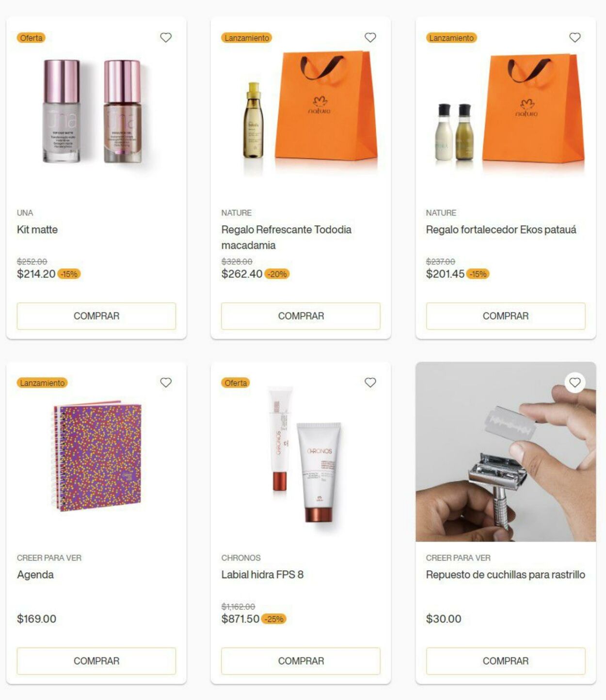The width and height of the screenshot is (606, 700).
Task: Click the heart icon on Agenda card
Action: pos(166,383)
